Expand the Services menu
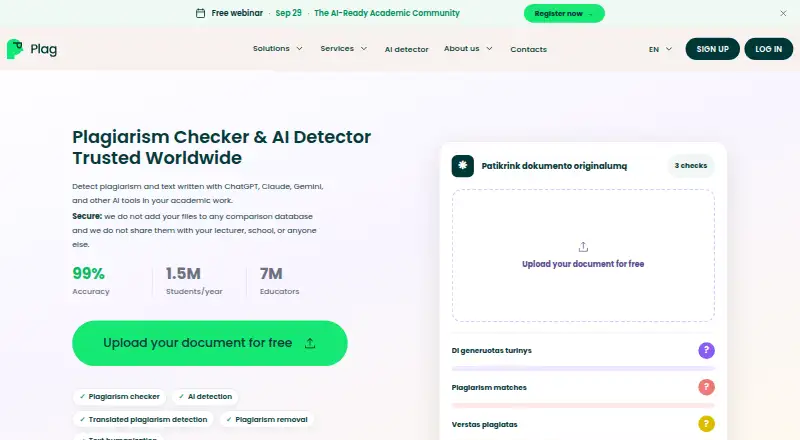 coord(343,48)
